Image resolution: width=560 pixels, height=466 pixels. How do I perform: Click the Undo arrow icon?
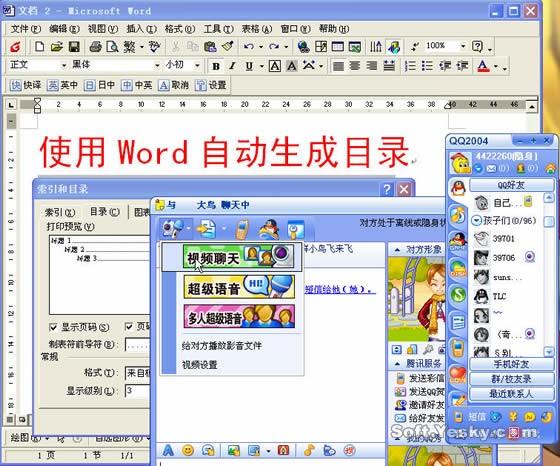point(249,46)
